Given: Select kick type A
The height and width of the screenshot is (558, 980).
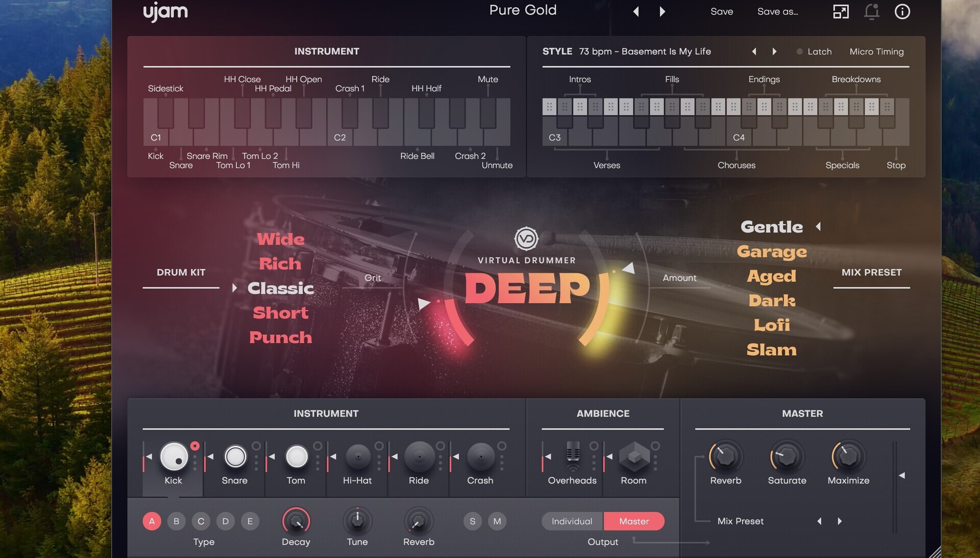Looking at the screenshot, I should tap(152, 521).
